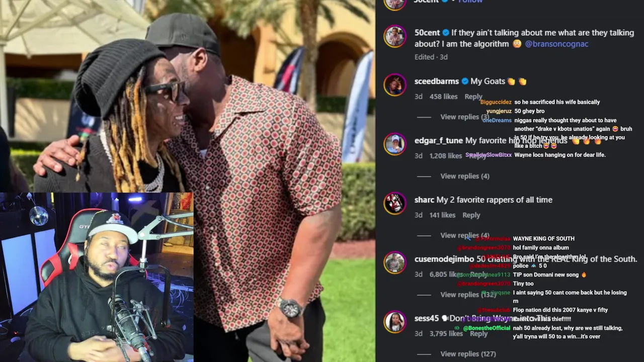The height and width of the screenshot is (362, 644).
Task: Expand View replies (127) under sess45
Action: pyautogui.click(x=468, y=354)
